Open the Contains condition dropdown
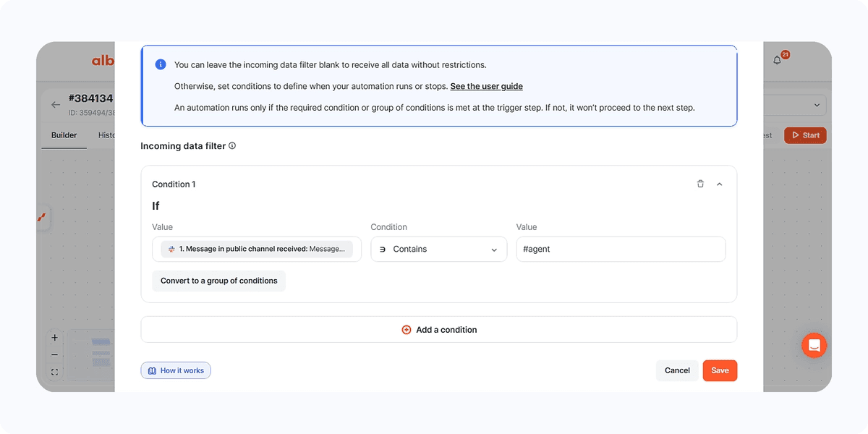868x434 pixels. [x=438, y=249]
